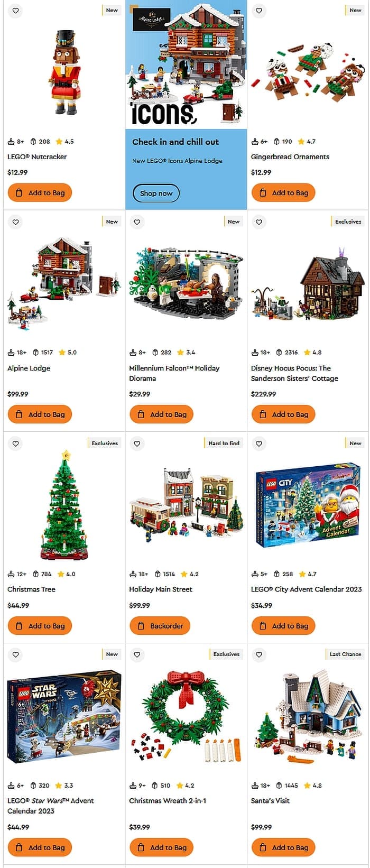
Task: Favorite the Alpine Lodge with heart icon
Action: 16,222
